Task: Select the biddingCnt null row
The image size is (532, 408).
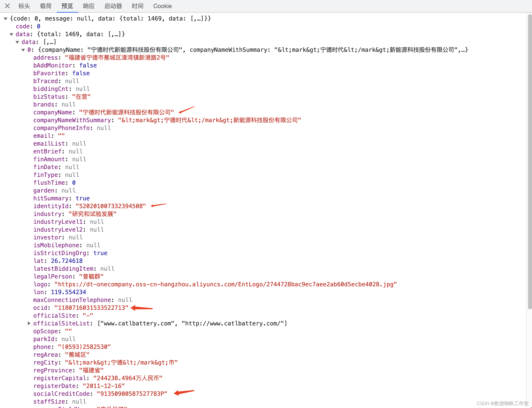Action: (62, 89)
